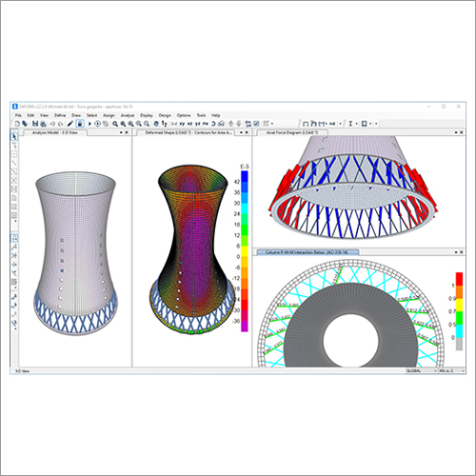The width and height of the screenshot is (476, 476).
Task: Toggle the Set Display Options checkmark icon
Action: pos(256,124)
